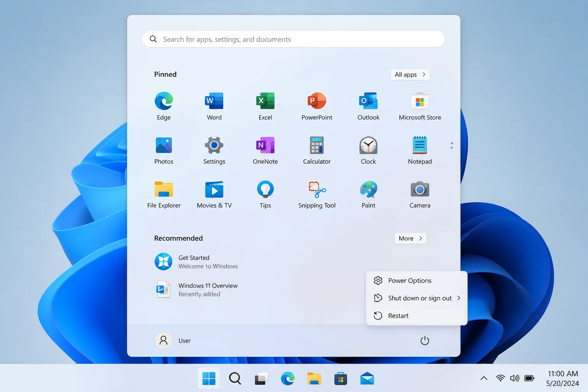Launch PowerPoint pinned app
This screenshot has width=588, height=392.
[x=317, y=106]
